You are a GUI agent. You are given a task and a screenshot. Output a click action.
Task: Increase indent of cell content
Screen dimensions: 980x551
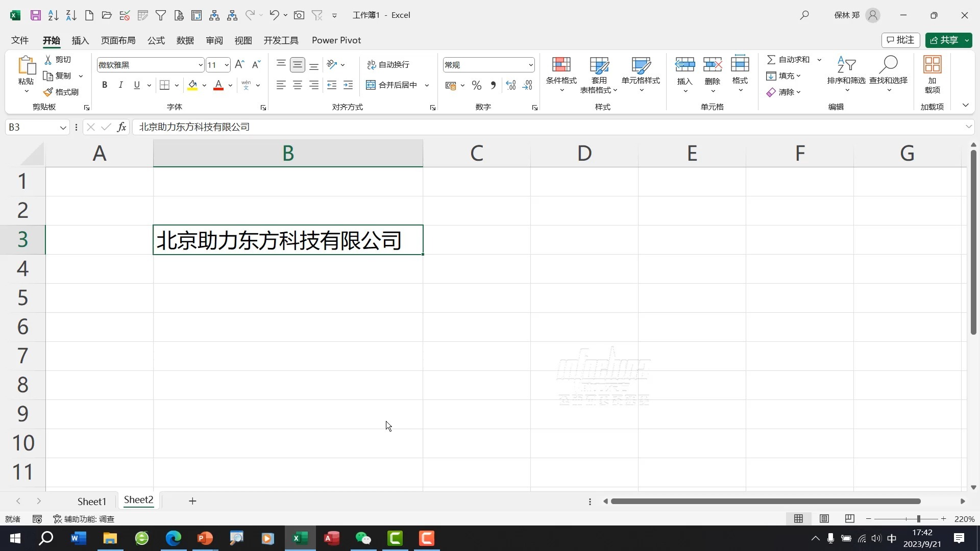(348, 85)
